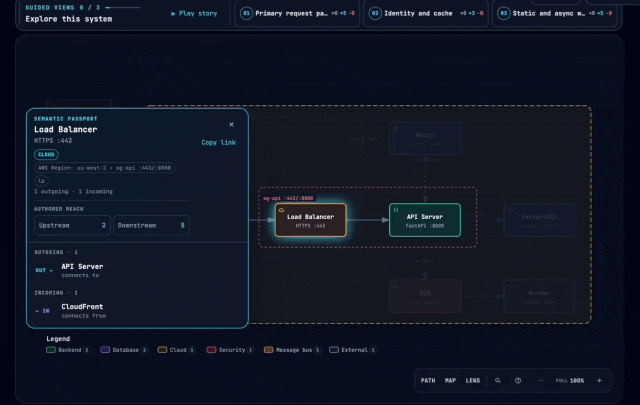Select the dimmed SQS node
This screenshot has width=640, height=405.
click(x=425, y=296)
